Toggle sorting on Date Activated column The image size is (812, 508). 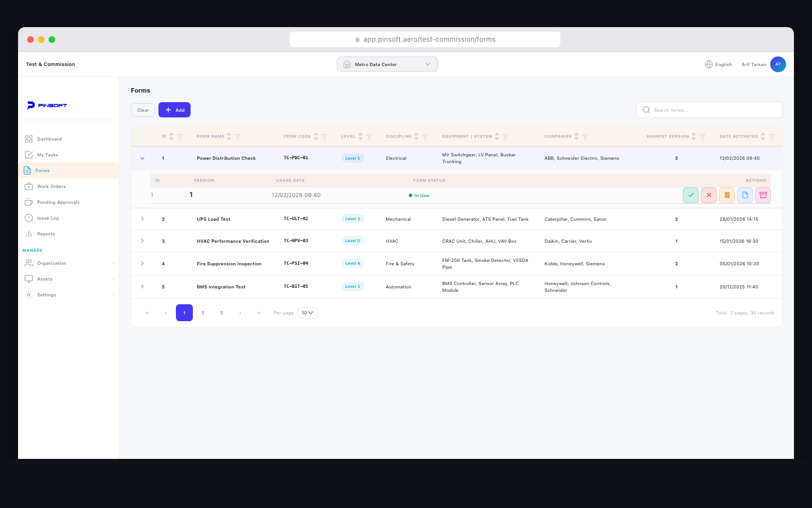click(x=763, y=137)
